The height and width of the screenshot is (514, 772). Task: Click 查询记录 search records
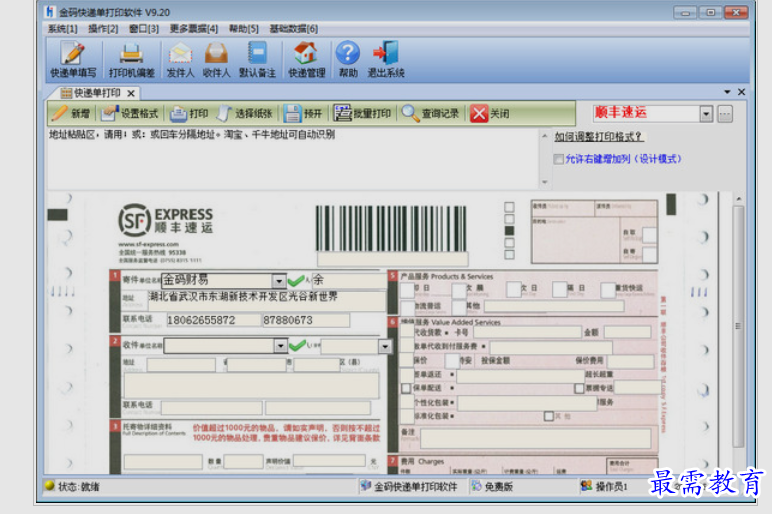point(431,114)
